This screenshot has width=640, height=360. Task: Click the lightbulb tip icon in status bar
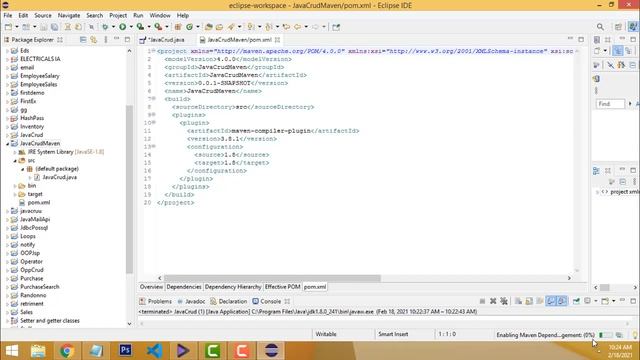pos(635,335)
